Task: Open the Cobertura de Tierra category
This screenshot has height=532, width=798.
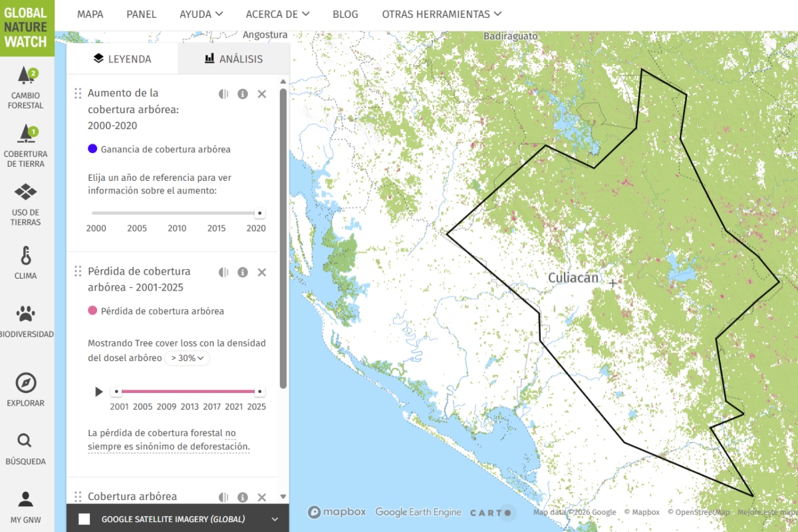Action: (27, 145)
